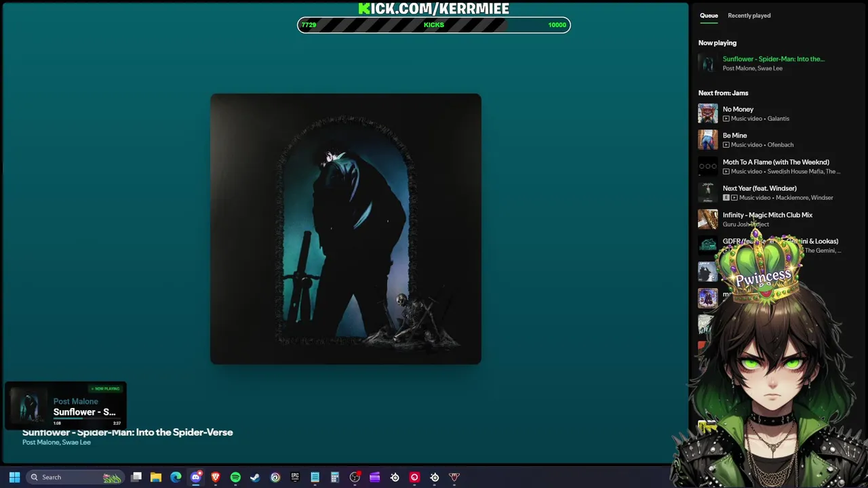Click the KICKS goal progress bar
The width and height of the screenshot is (868, 488).
[x=434, y=25]
